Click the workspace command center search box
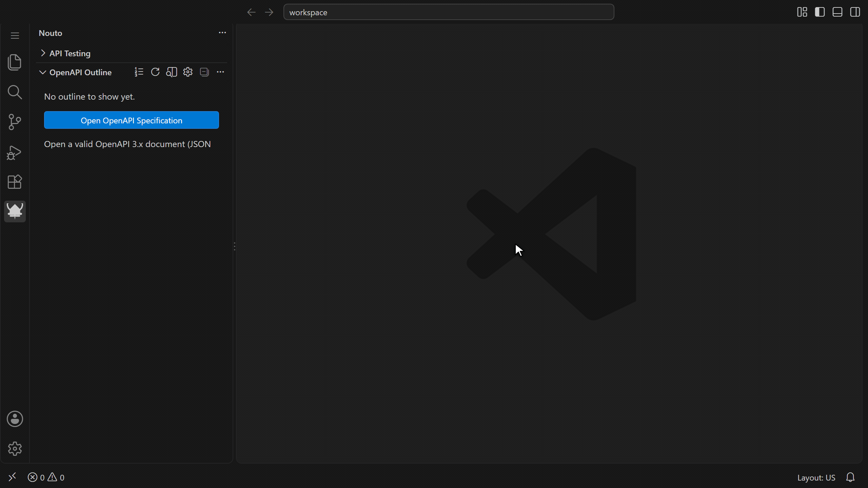The width and height of the screenshot is (868, 488). (x=449, y=12)
